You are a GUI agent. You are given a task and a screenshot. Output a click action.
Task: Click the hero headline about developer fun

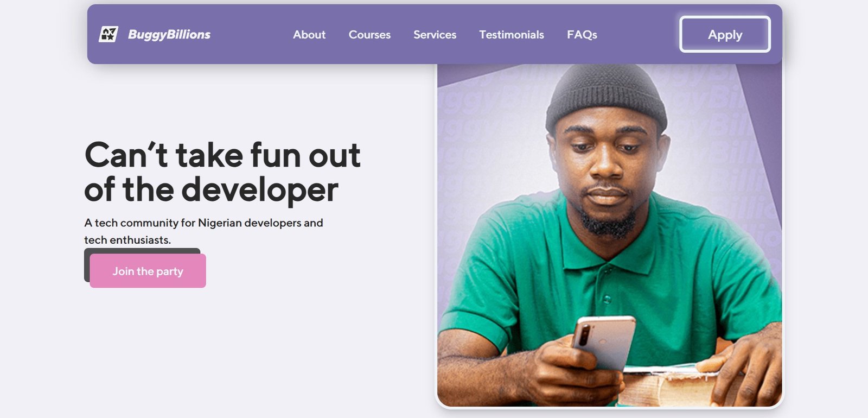click(222, 172)
